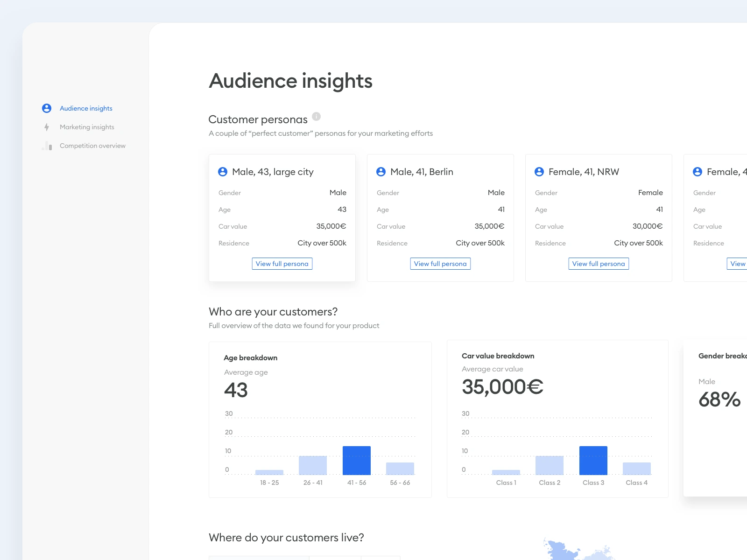
Task: Click the Age value 43 on first persona card
Action: click(342, 210)
